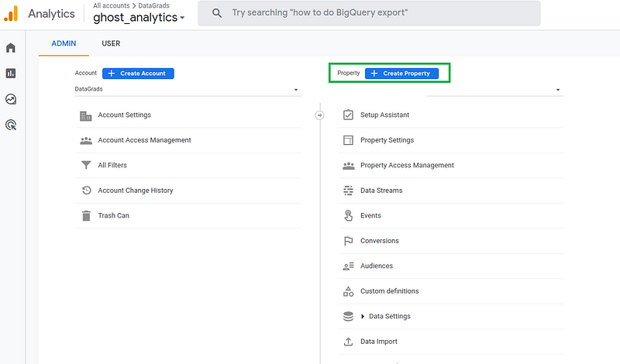Open the Advertising icon in left sidebar
Screen dimensions: 620x364
11,125
